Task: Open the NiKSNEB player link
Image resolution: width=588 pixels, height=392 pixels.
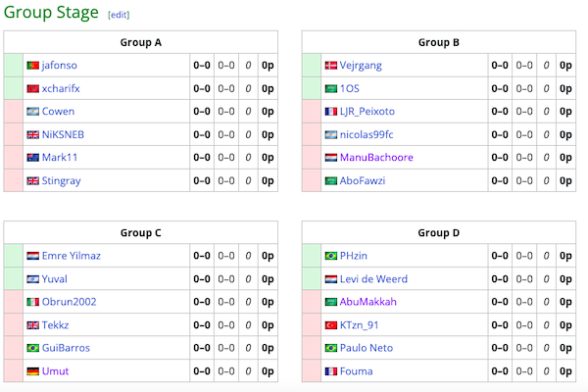Action: coord(63,135)
